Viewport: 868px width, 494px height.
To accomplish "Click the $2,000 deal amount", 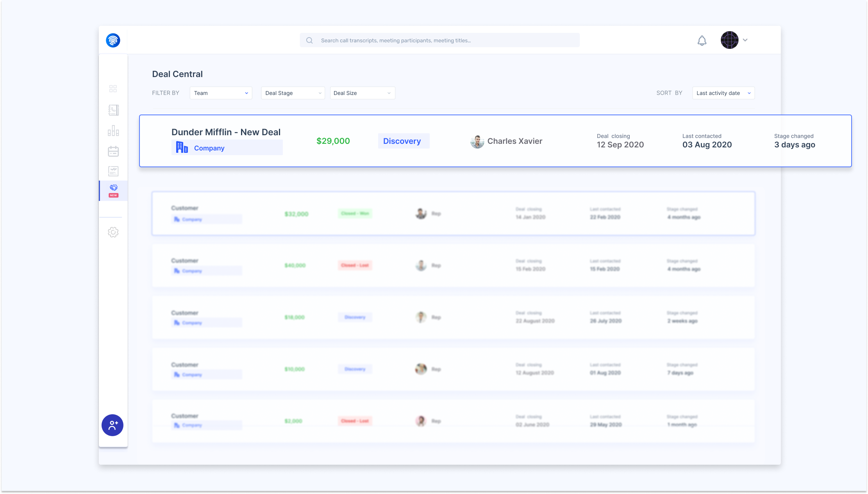I will click(293, 421).
